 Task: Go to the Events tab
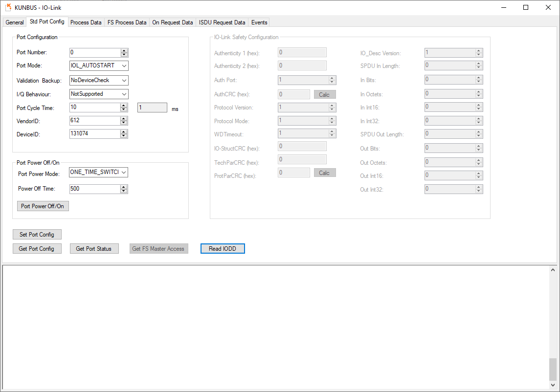click(259, 22)
